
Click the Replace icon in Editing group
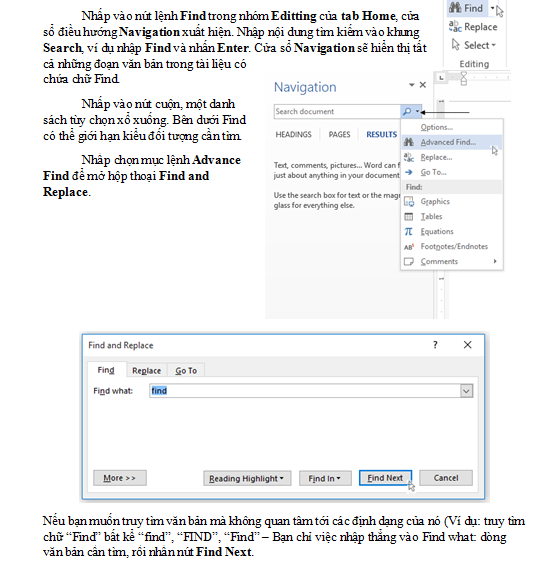455,26
